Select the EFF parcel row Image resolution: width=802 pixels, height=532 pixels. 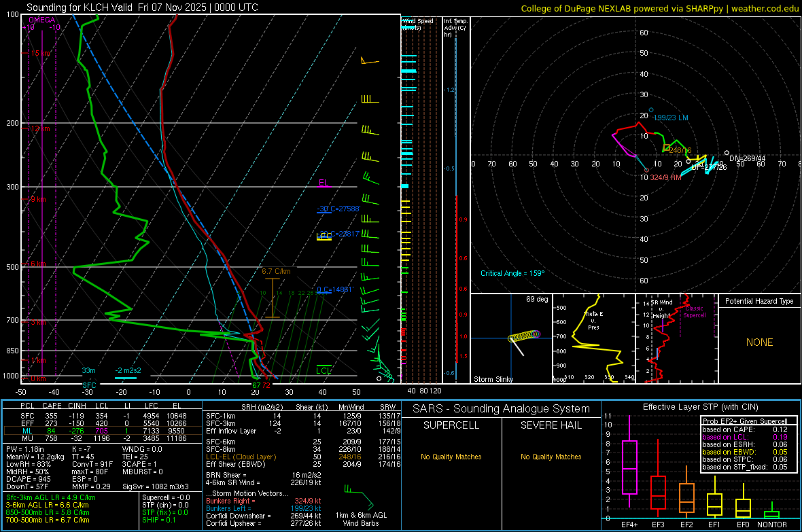coord(103,423)
